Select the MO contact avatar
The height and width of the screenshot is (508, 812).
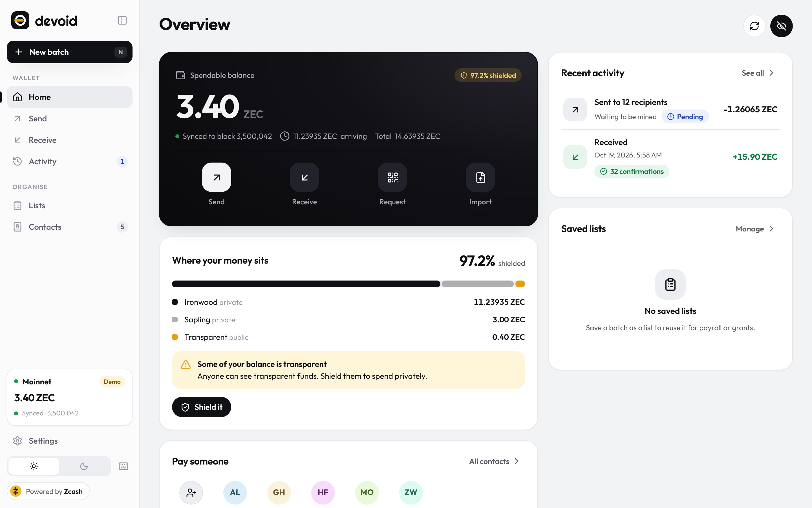tap(367, 493)
